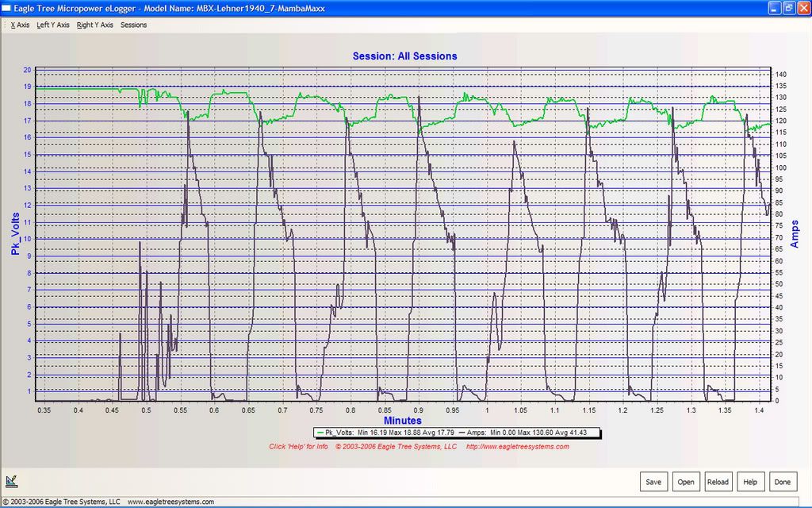
Task: Click the graph tool icon at bottom left
Action: pyautogui.click(x=12, y=480)
